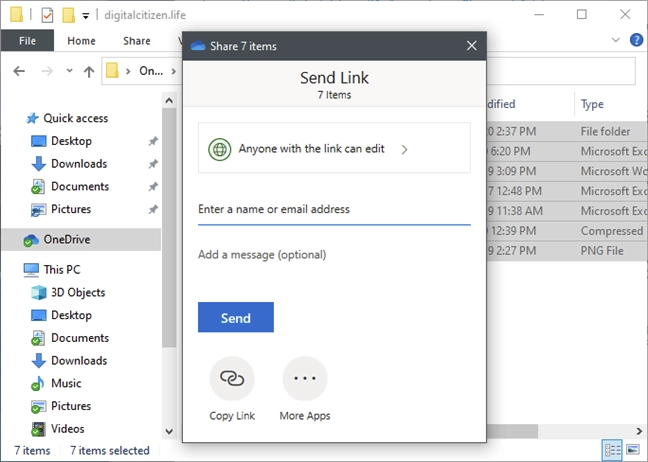This screenshot has width=648, height=462.
Task: Click the OneDrive cloud icon in dialog title
Action: click(198, 46)
